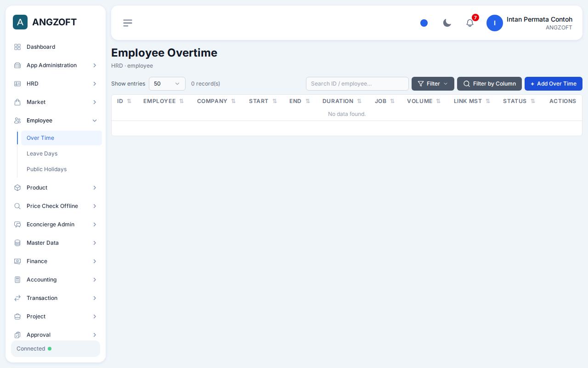Sort table by Status column
Viewport: 588px width, 368px height.
click(x=519, y=101)
